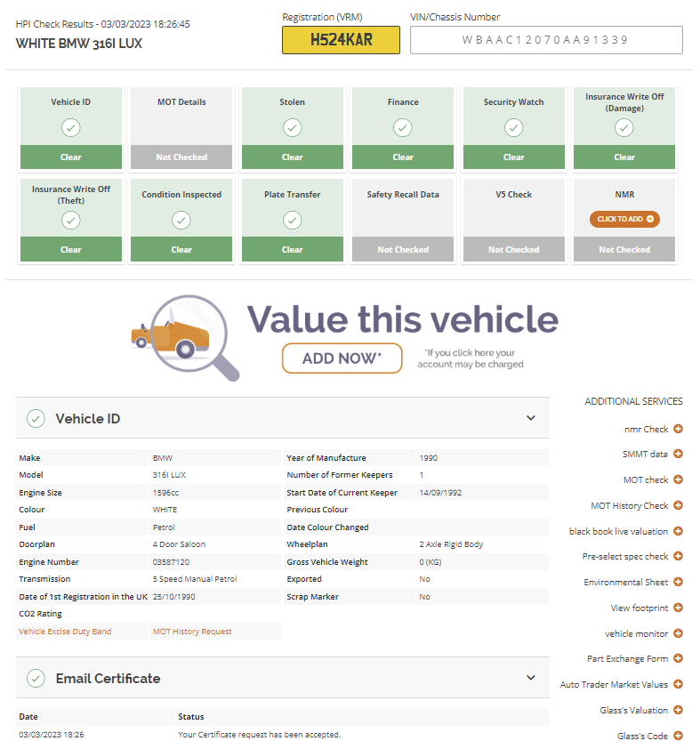The width and height of the screenshot is (700, 749).
Task: Select the Finance Clear status bar
Action: coord(403,157)
